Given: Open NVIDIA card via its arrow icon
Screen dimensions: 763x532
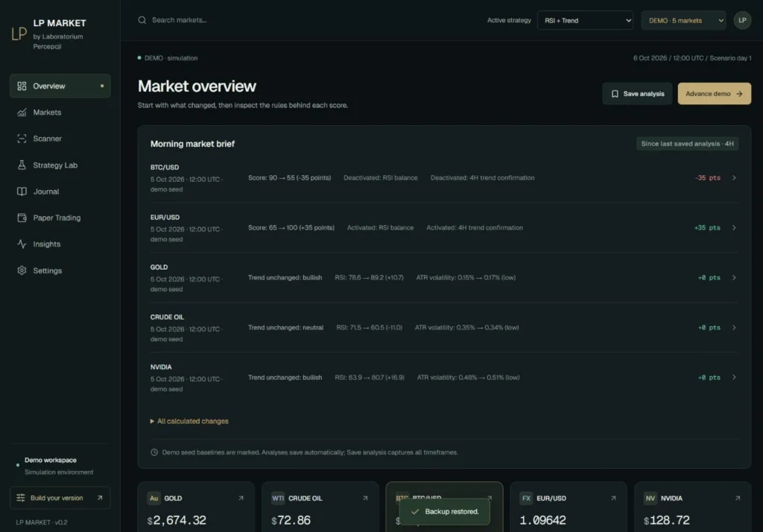Looking at the screenshot, I should point(737,498).
